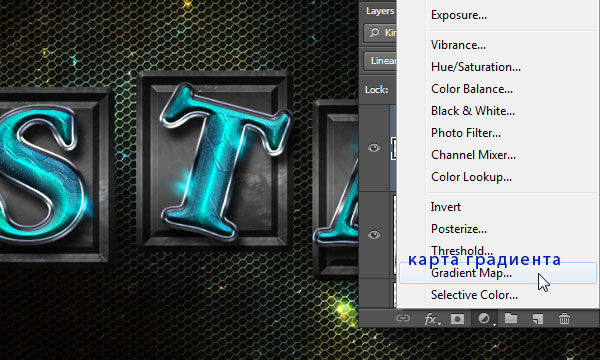
Task: Switch to the Layers tab
Action: (x=380, y=11)
